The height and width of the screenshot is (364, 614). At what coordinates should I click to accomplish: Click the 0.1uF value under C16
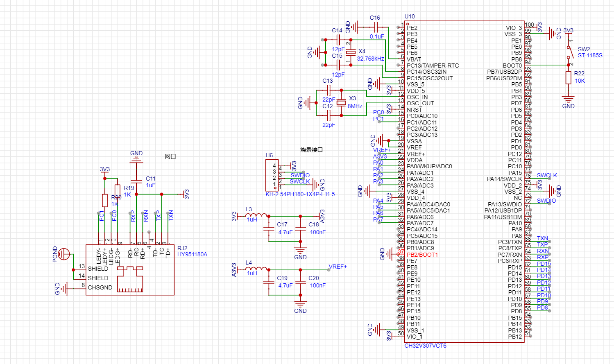377,36
